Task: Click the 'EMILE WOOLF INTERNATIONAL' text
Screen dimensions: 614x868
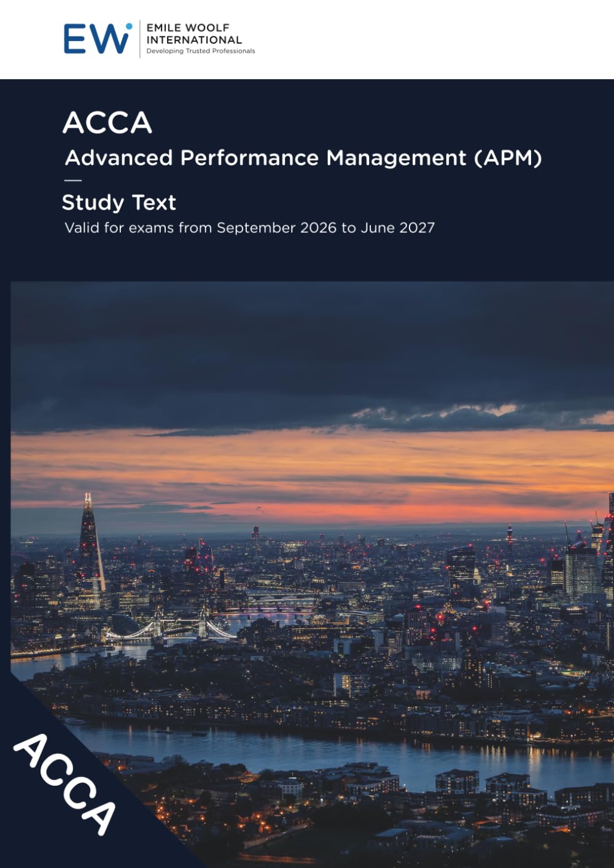Action: pyautogui.click(x=194, y=34)
